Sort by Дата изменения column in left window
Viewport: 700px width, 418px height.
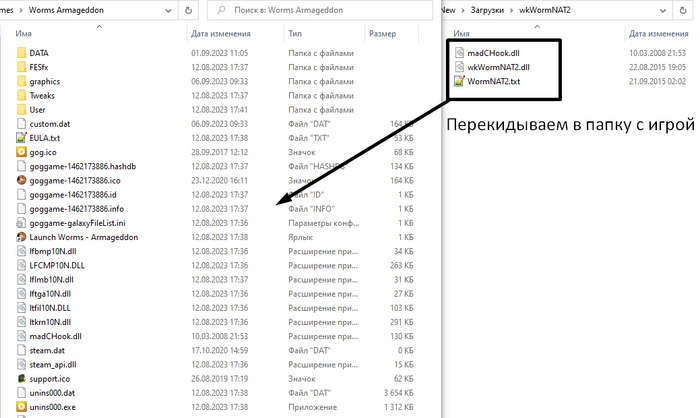[219, 33]
